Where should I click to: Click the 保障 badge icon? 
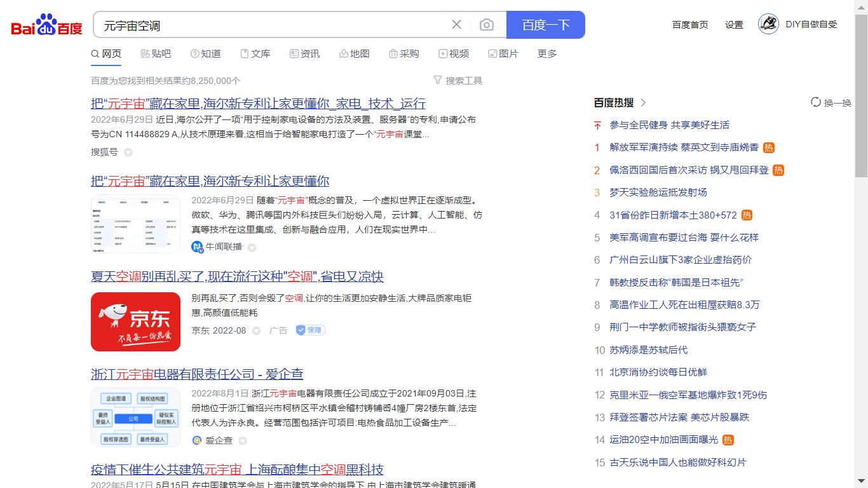coord(311,330)
